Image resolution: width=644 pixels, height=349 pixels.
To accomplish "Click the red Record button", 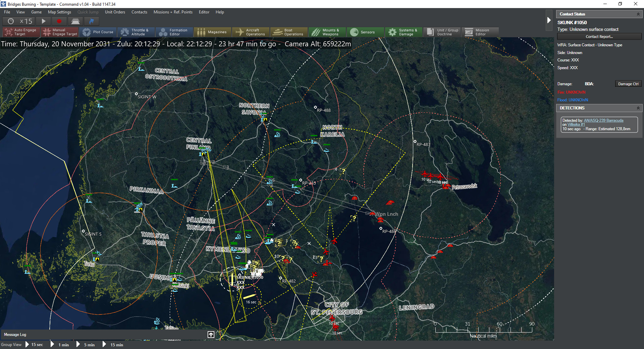I will [59, 21].
